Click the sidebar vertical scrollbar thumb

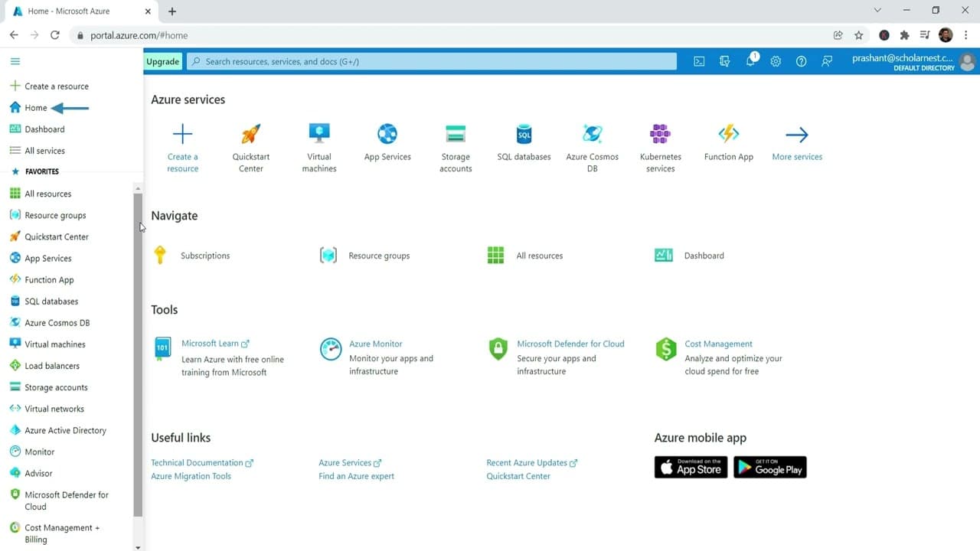[x=138, y=354]
